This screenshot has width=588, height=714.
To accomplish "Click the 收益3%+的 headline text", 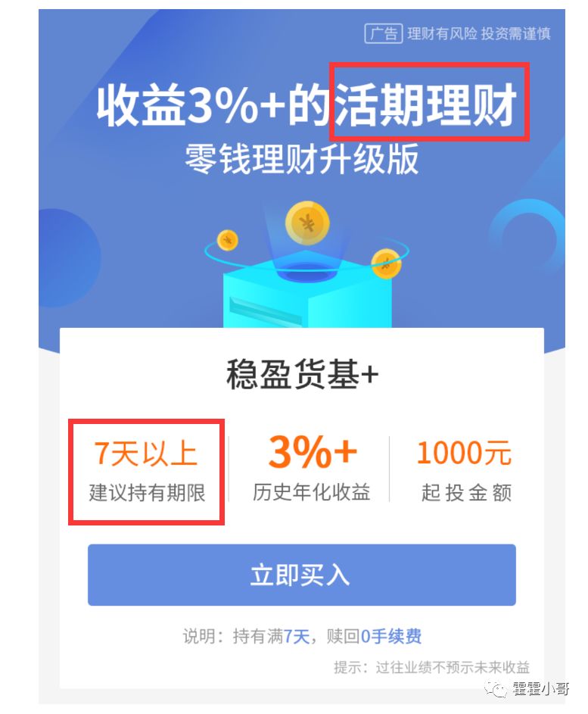I will tap(214, 104).
